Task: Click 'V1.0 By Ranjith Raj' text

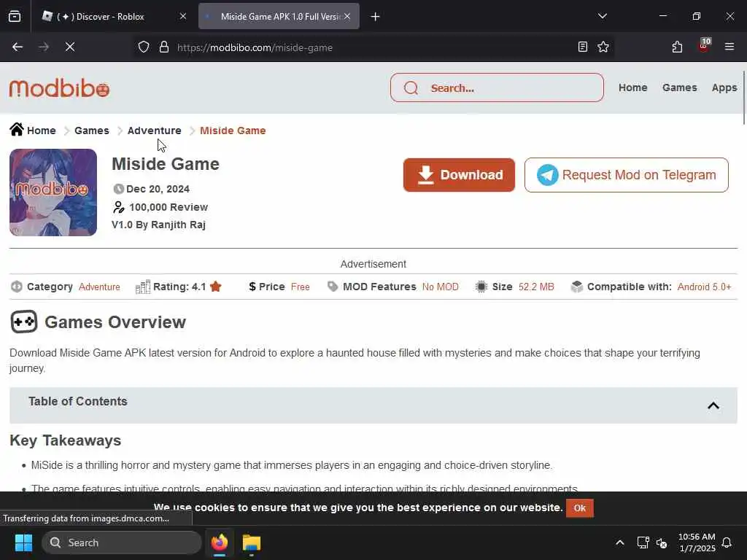Action: (158, 225)
